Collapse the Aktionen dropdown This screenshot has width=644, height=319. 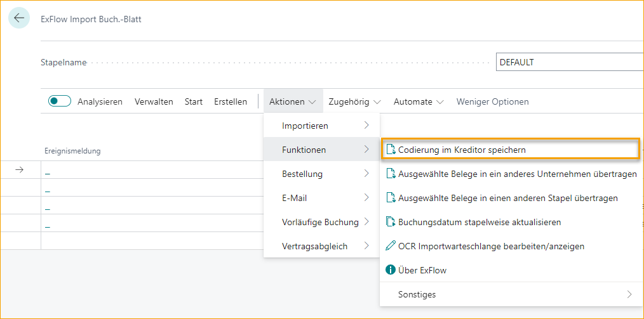[x=293, y=101]
